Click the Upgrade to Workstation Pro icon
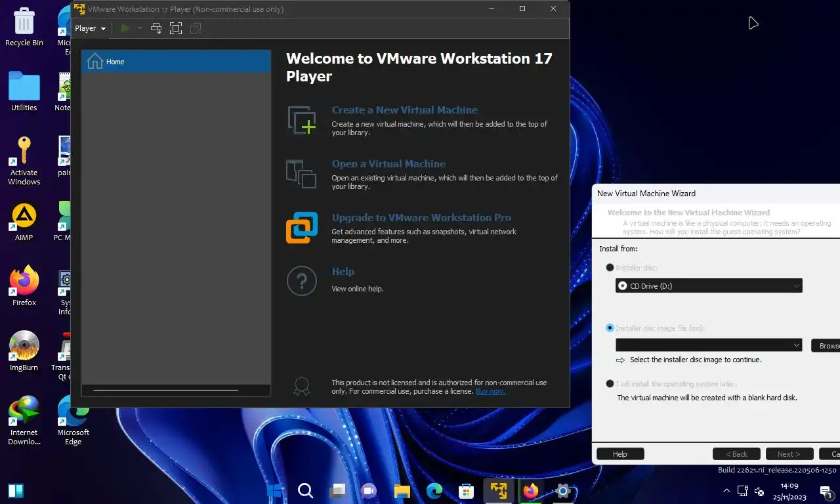 point(302,228)
